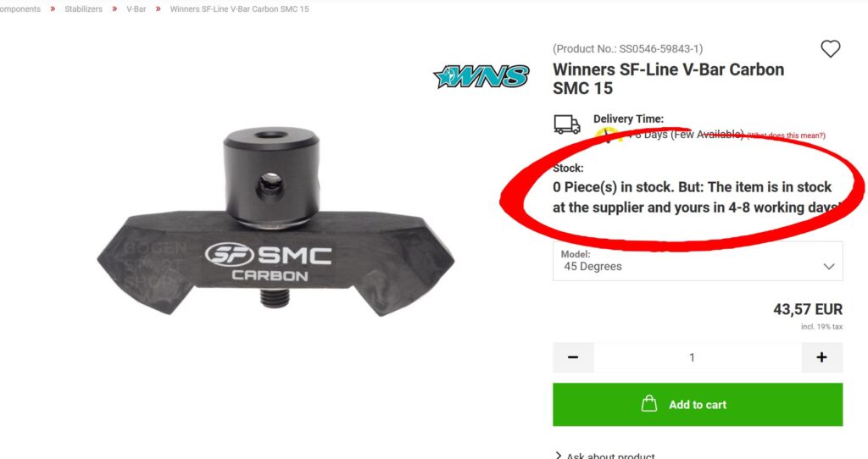Open the 'What does this mean?' link
Screen dimensions: 868x459
(786, 135)
